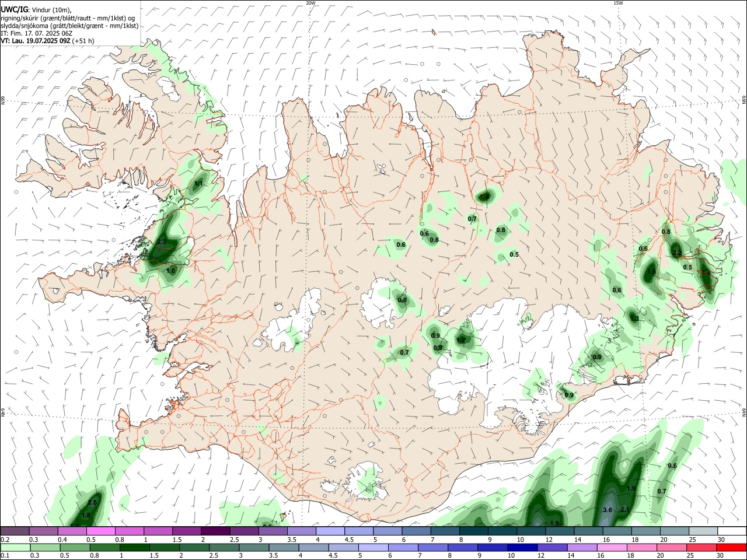Click the pale green 0.1 rain legend swatch
747x560 pixels.
coord(16,548)
